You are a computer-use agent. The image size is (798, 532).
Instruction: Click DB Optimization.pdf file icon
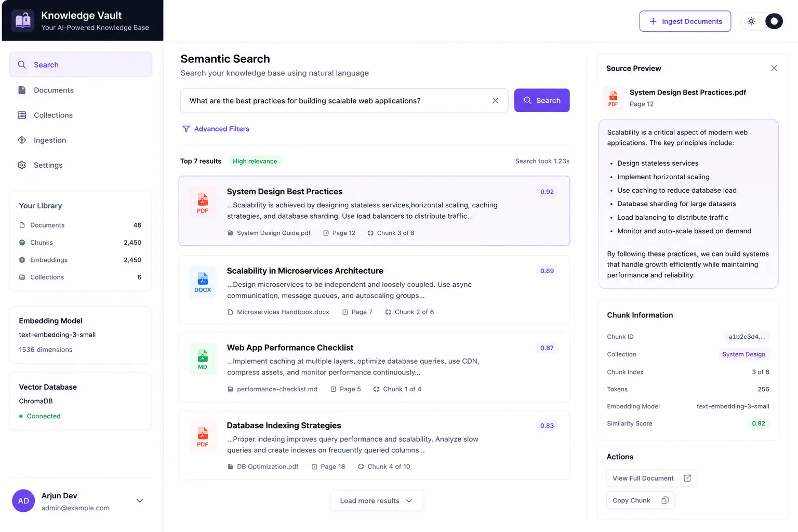click(230, 467)
